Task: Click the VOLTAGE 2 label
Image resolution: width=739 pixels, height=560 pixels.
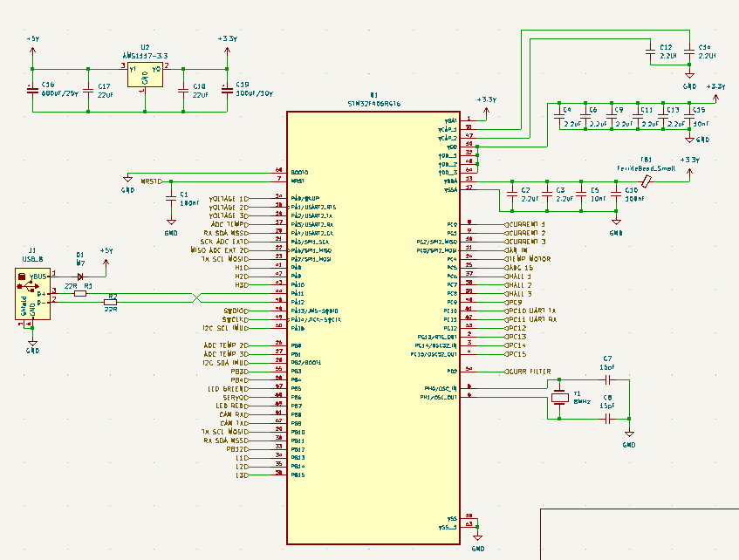Action: point(229,208)
